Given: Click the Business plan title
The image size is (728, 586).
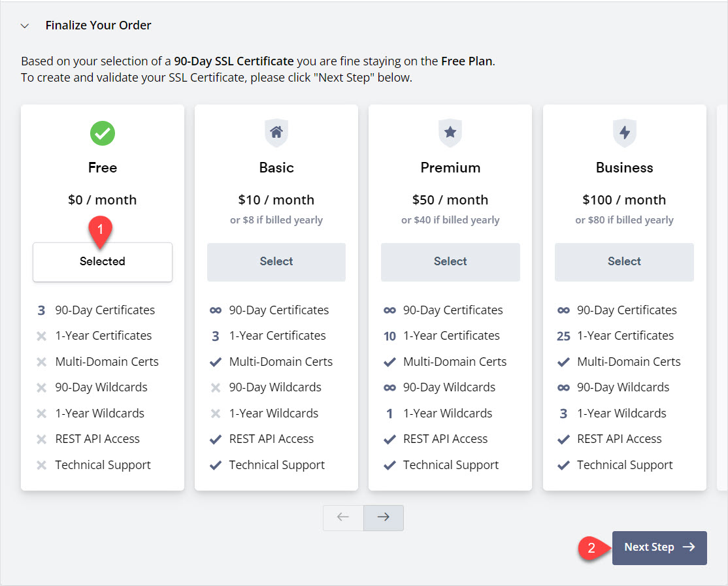Looking at the screenshot, I should point(624,168).
